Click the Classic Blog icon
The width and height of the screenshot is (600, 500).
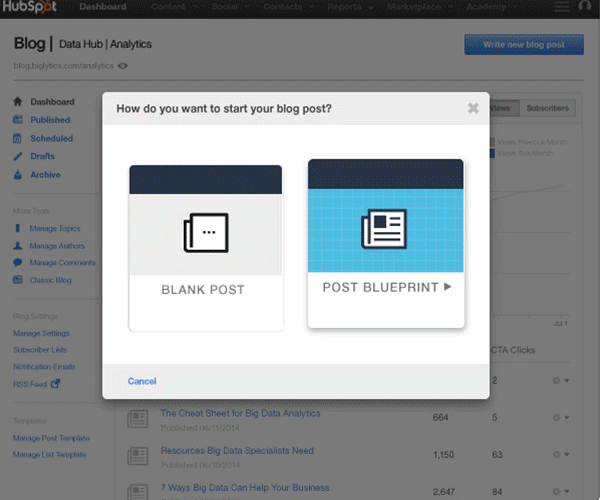(x=18, y=280)
